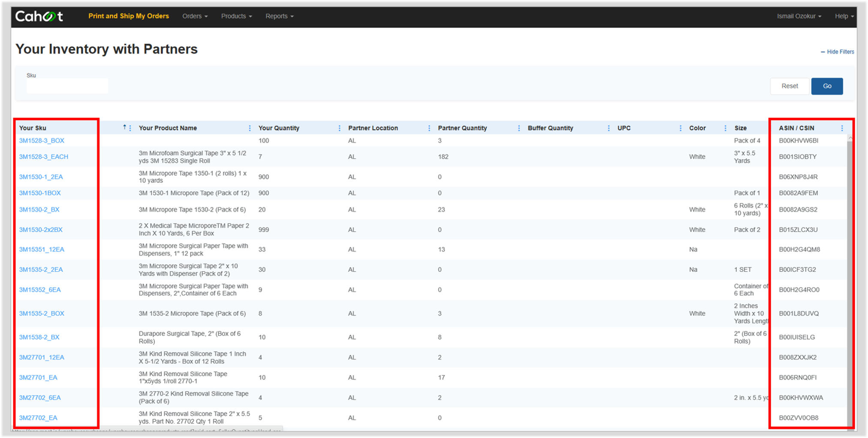Open SKU link 3M1528-3_BOX

pos(42,141)
